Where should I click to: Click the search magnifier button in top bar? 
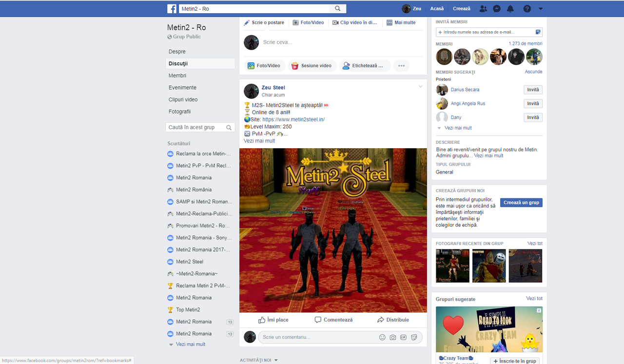click(338, 9)
